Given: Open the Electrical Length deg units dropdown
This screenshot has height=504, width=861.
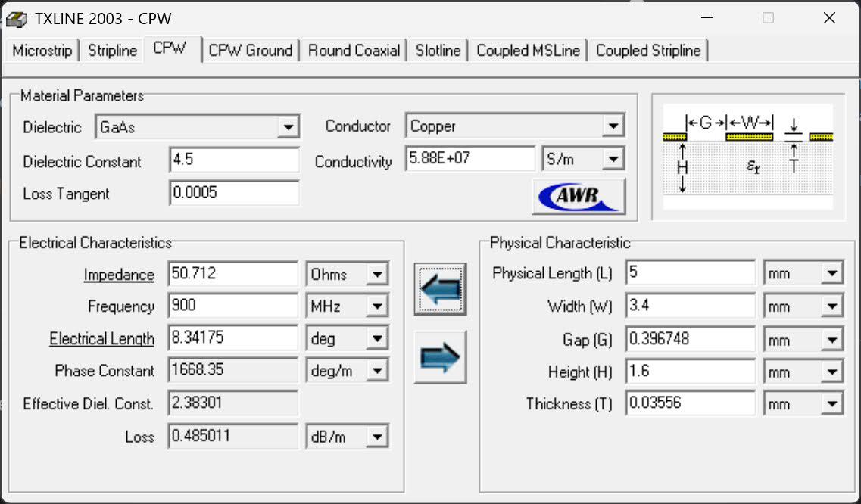Looking at the screenshot, I should [377, 339].
